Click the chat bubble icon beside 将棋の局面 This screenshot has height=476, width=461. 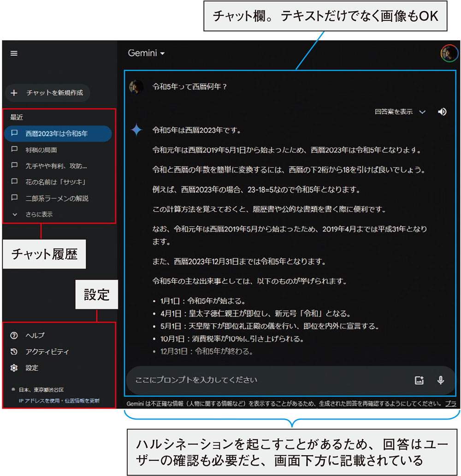(15, 150)
